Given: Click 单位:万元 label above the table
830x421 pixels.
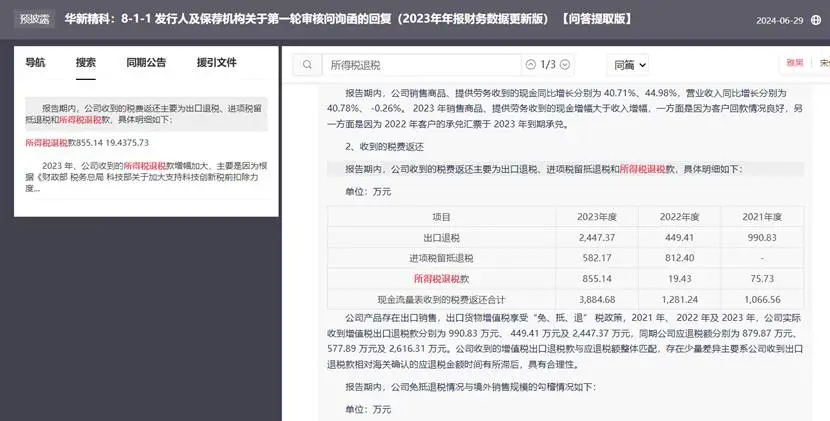Looking at the screenshot, I should coord(368,192).
